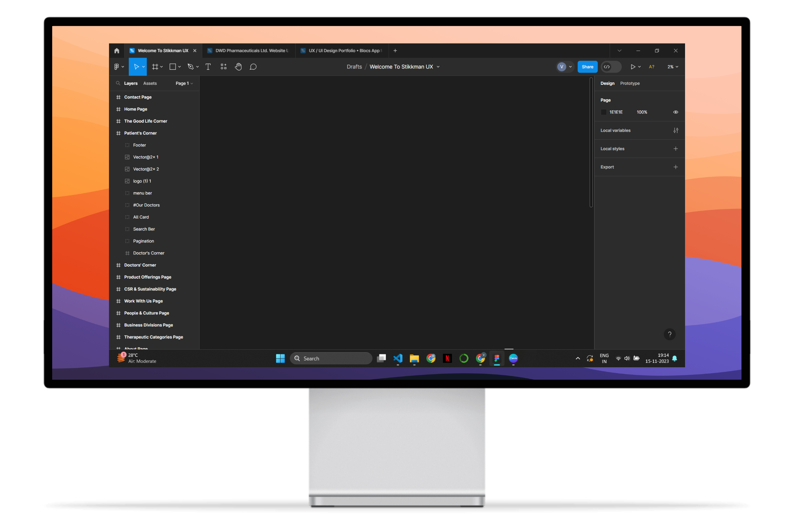Switch to the Prototype tab

(630, 83)
